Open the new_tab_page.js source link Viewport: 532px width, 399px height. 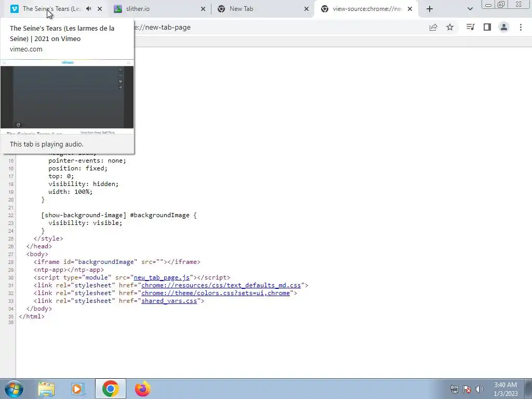[x=162, y=277]
